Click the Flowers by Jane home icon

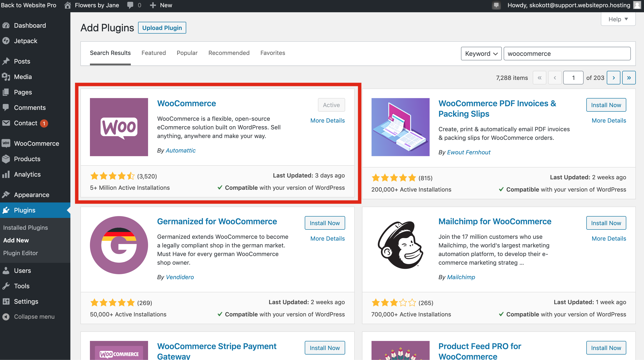(x=67, y=5)
